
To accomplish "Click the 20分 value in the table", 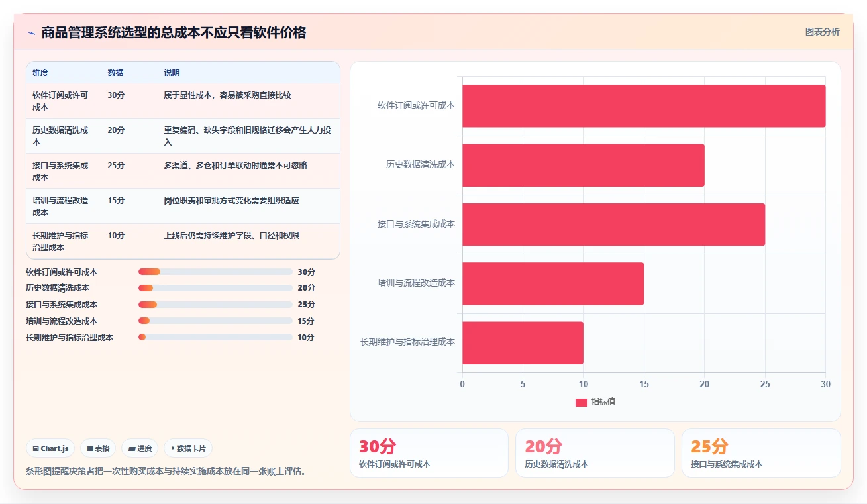I will [x=116, y=130].
